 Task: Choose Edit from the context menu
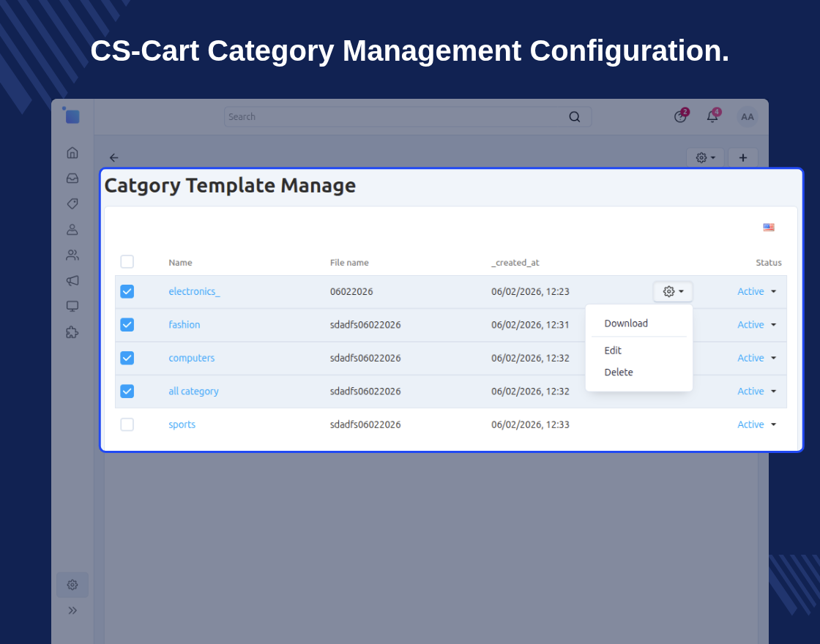coord(612,351)
